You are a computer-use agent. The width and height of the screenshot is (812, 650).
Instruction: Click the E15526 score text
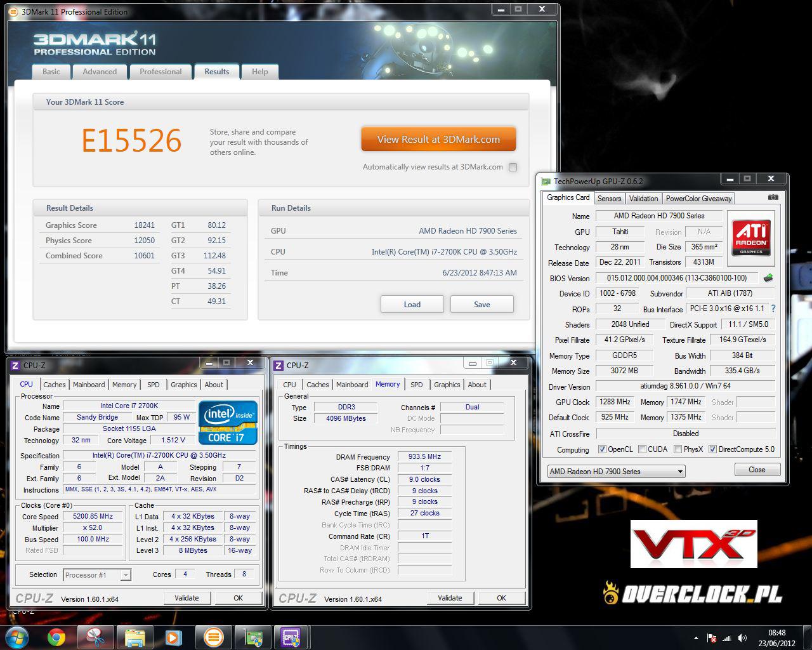click(132, 141)
